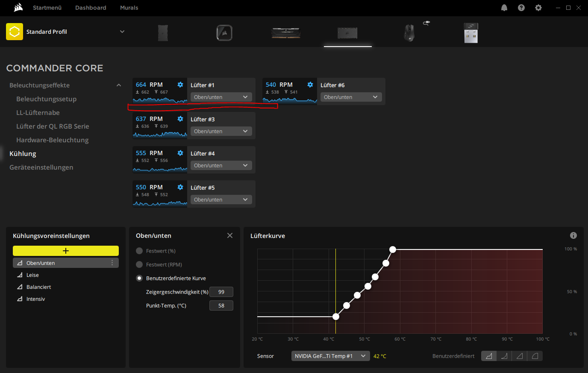The image size is (588, 373).
Task: Open gear settings for Lüfter #1
Action: point(180,85)
